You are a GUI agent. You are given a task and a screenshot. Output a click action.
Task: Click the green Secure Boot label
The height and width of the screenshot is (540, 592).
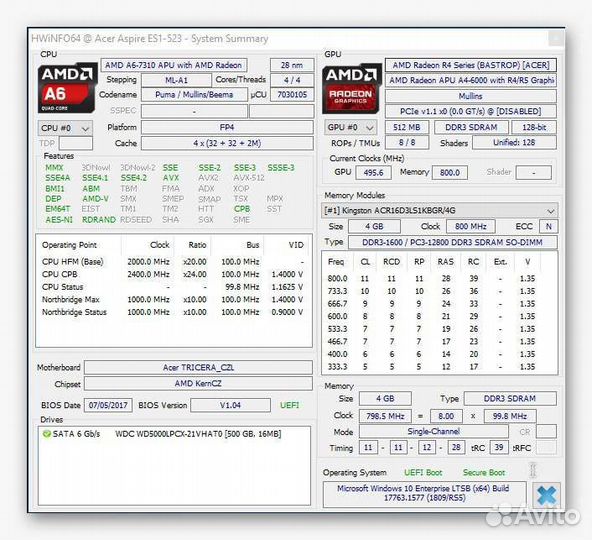tap(484, 472)
